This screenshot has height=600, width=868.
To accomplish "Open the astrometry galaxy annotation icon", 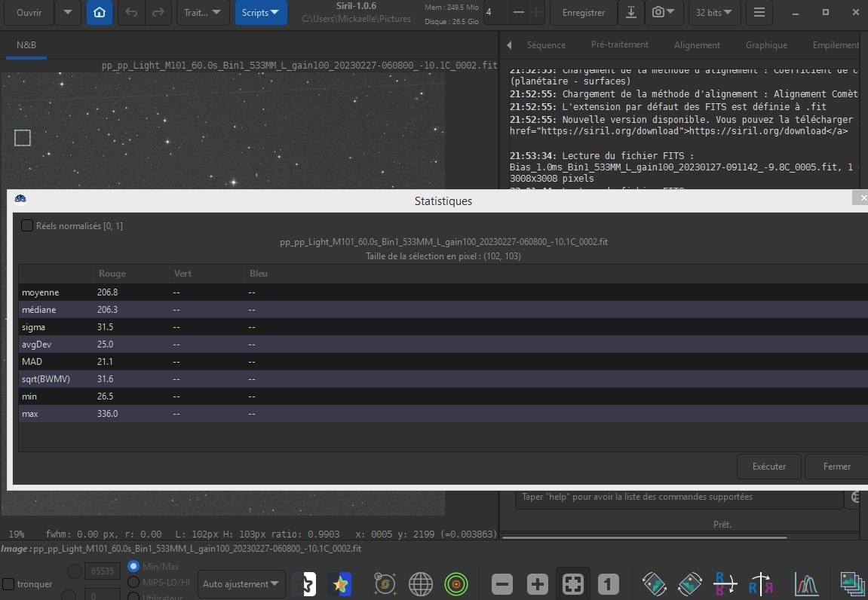I will pos(385,584).
